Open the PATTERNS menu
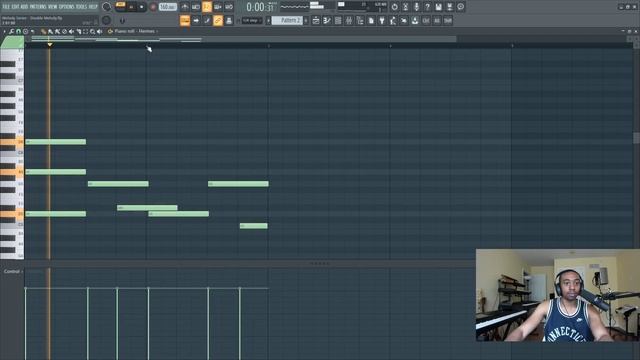The image size is (640, 360). [38, 7]
